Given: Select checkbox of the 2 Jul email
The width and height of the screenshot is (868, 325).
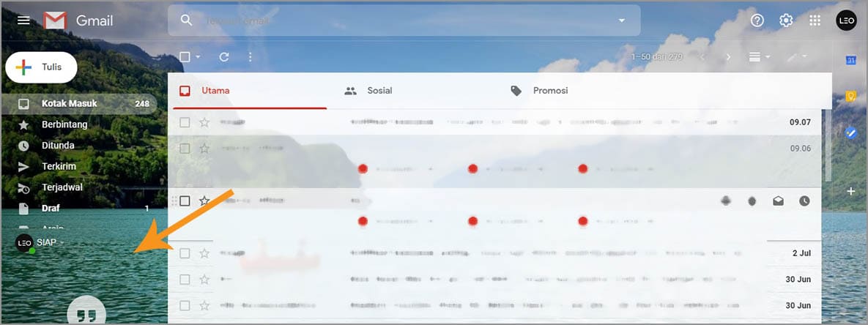Looking at the screenshot, I should (x=185, y=253).
